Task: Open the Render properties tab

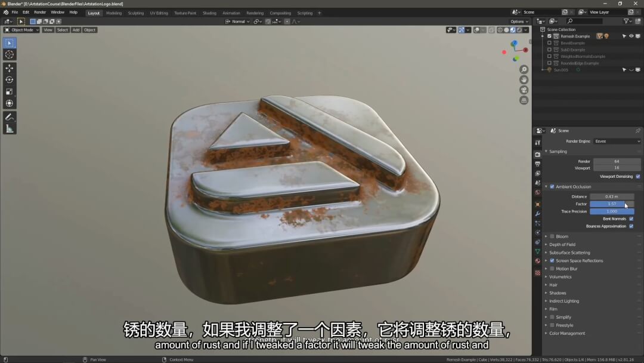Action: (537, 155)
